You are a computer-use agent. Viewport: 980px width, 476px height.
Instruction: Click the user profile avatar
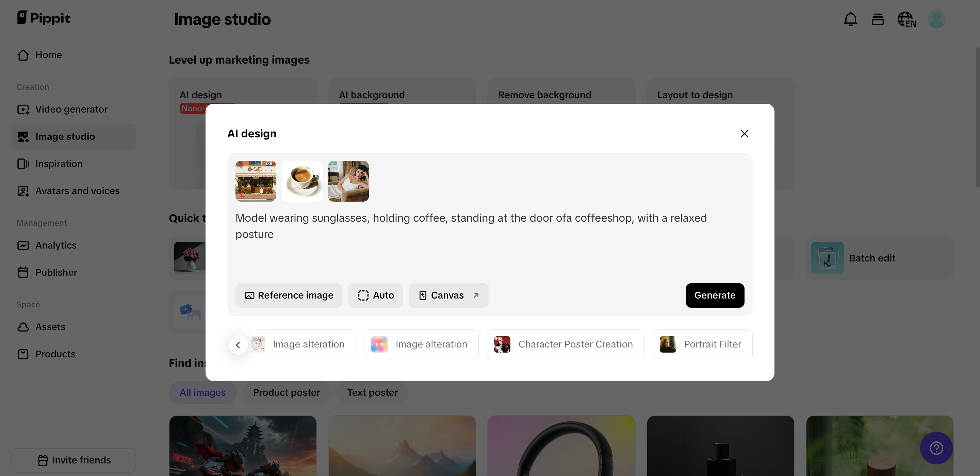click(936, 19)
